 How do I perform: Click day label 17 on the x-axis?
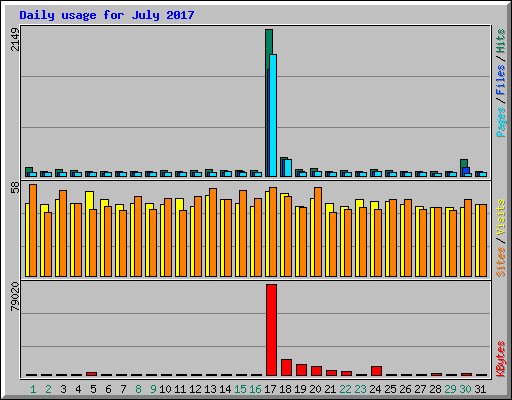pyautogui.click(x=270, y=389)
